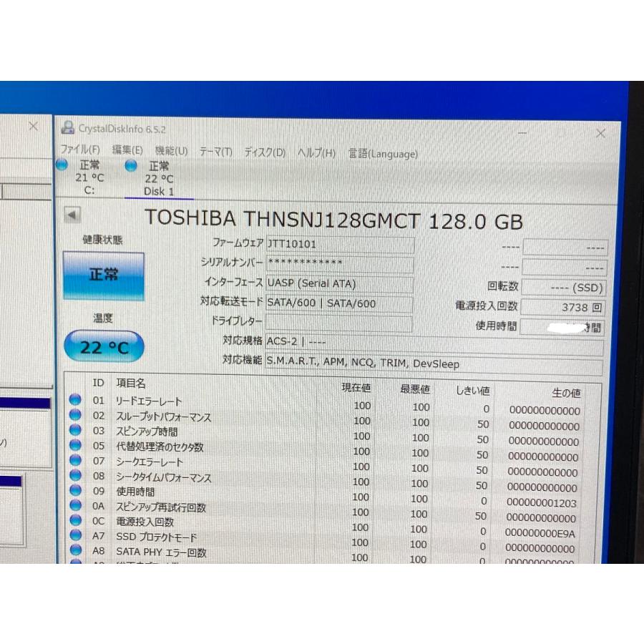Click the 使用時間 hours value field

coord(562,327)
